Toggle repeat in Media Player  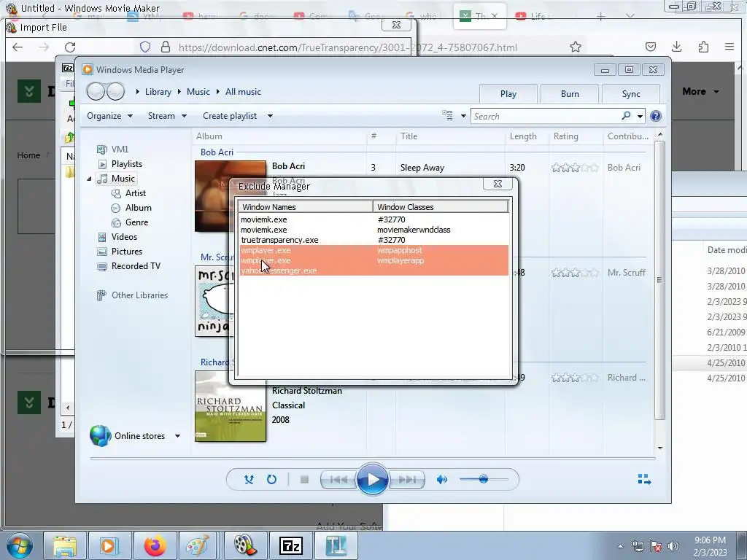click(271, 480)
